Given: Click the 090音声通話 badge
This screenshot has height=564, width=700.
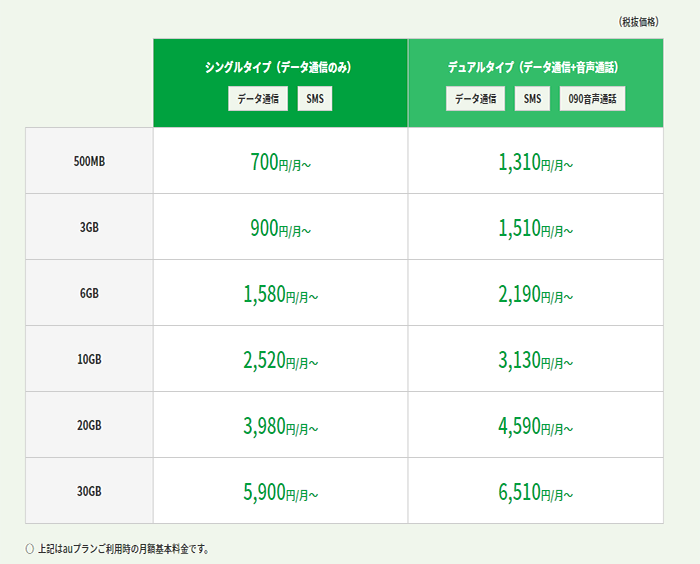Looking at the screenshot, I should pyautogui.click(x=592, y=99).
